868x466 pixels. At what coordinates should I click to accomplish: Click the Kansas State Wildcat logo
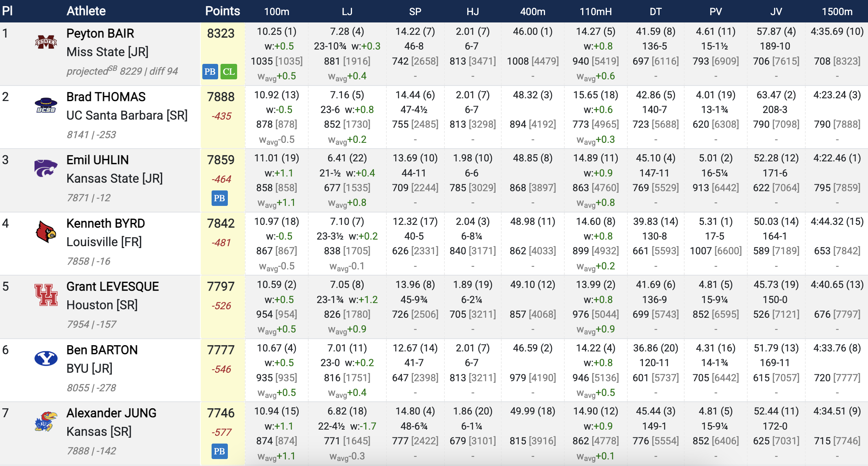[46, 168]
